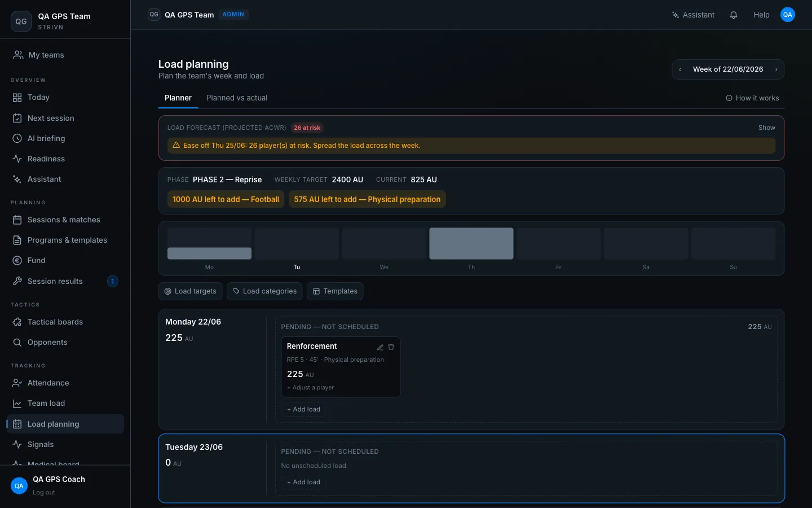Select Thursday bar in week chart
This screenshot has height=508, width=812.
(x=471, y=244)
